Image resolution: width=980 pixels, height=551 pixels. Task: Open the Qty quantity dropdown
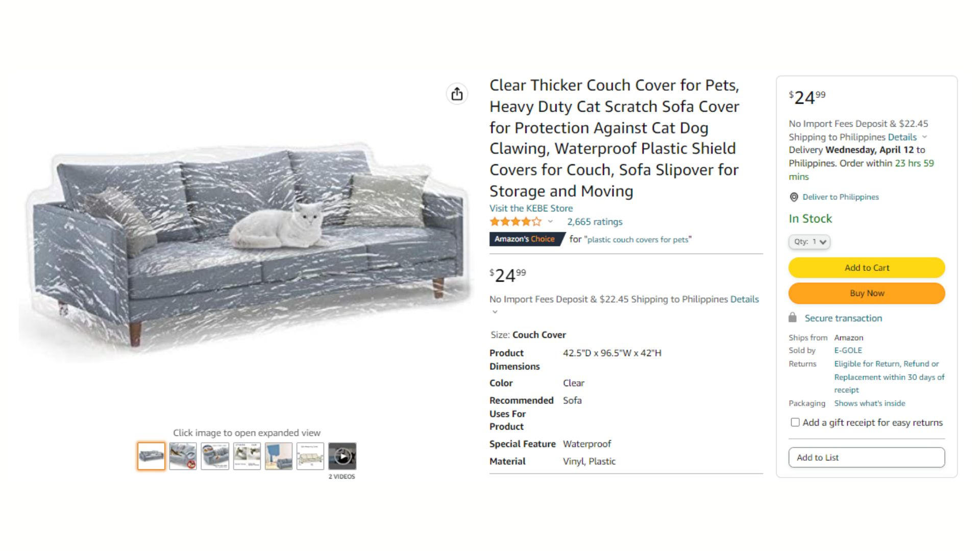pyautogui.click(x=810, y=242)
